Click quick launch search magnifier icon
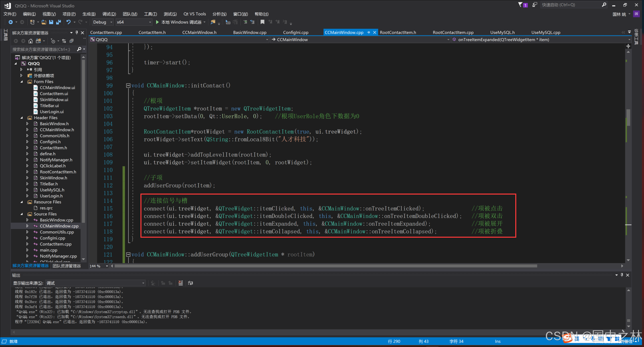The height and width of the screenshot is (347, 644). point(604,5)
